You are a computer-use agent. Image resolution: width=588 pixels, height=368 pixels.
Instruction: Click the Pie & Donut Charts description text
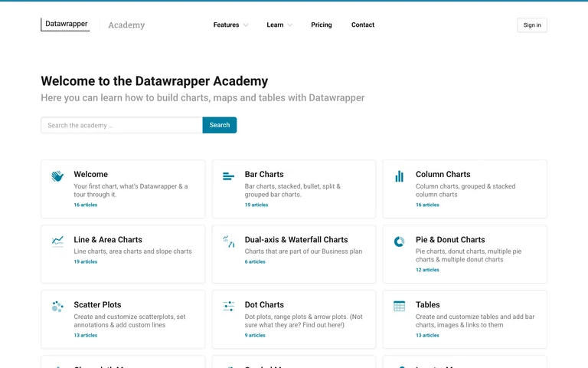pyautogui.click(x=469, y=255)
